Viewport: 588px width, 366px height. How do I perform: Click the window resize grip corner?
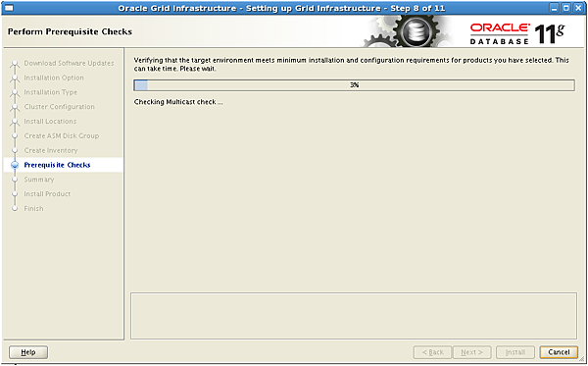[x=581, y=359]
